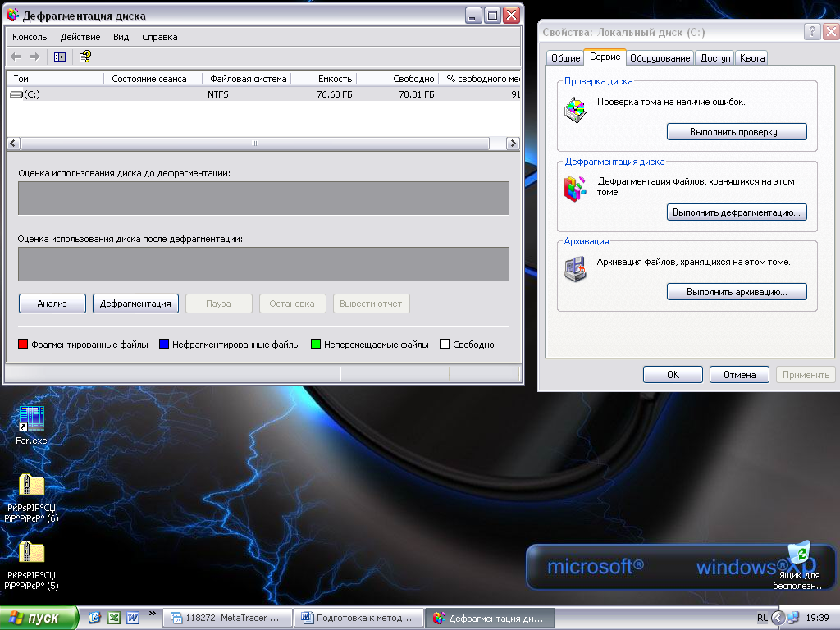Open the Far.exe desktop shortcut
Viewport: 840px width, 630px height.
(31, 426)
